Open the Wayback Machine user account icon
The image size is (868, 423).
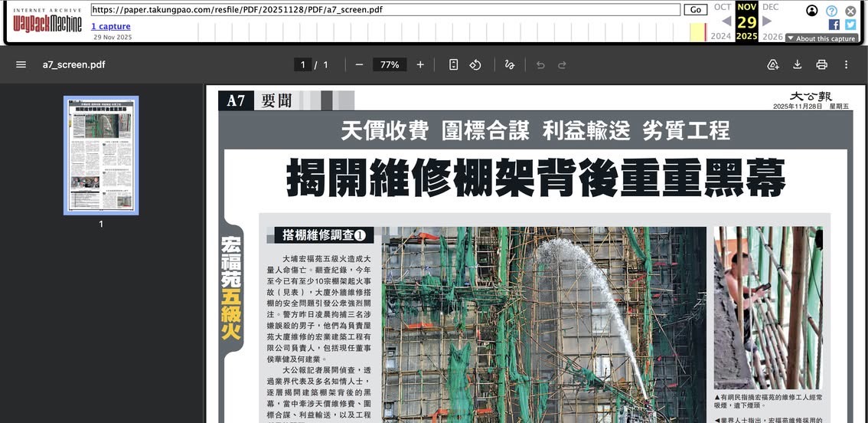[812, 11]
